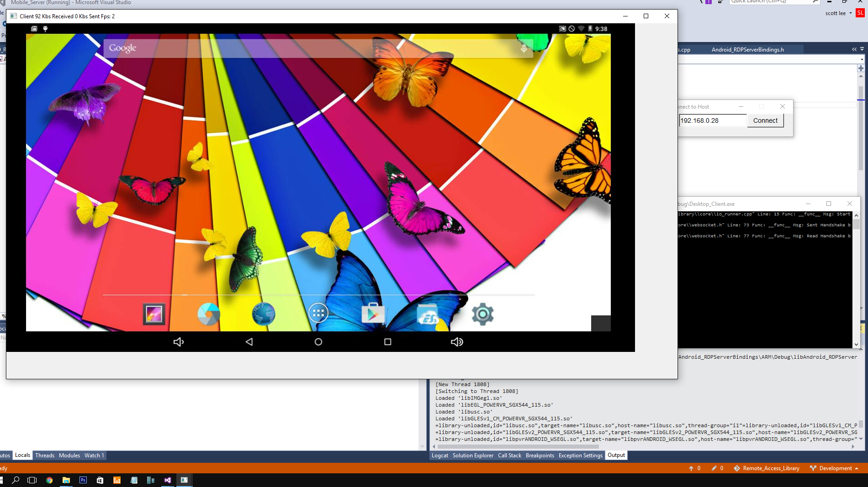
Task: Switch to the Threads tab
Action: pyautogui.click(x=45, y=456)
